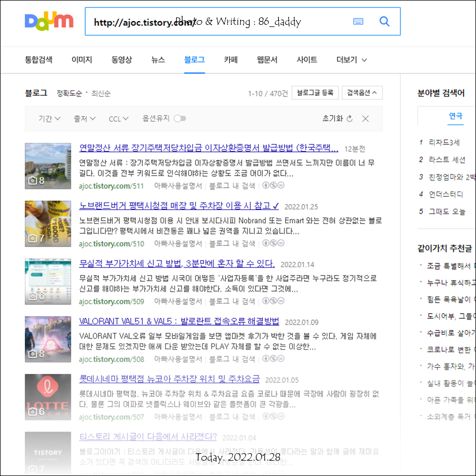Switch to the 카페 tab
Screen dimensions: 476x476
click(x=231, y=60)
